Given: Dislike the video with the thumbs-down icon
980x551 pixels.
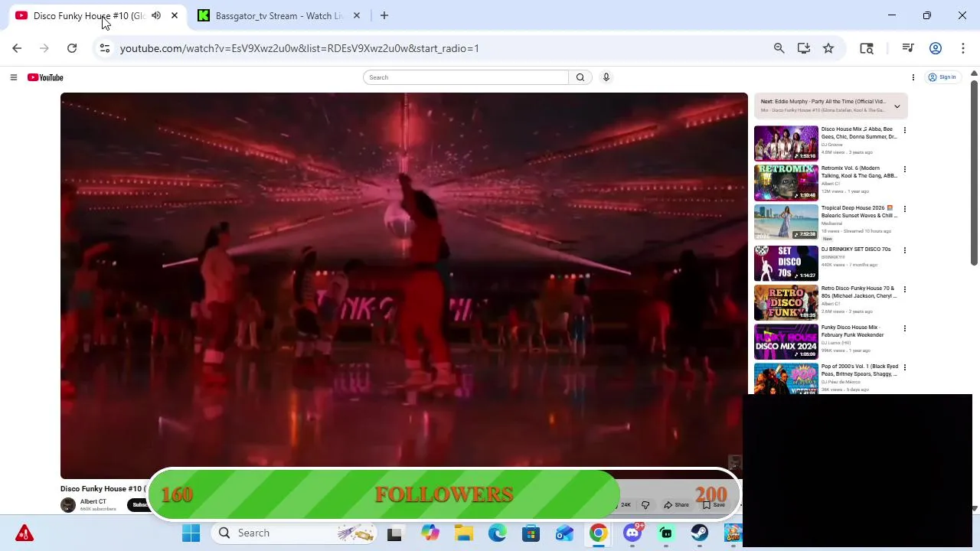Looking at the screenshot, I should (x=645, y=505).
